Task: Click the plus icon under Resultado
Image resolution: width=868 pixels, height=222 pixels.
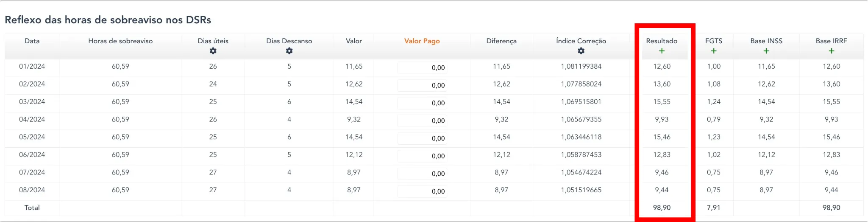Action: click(x=662, y=51)
